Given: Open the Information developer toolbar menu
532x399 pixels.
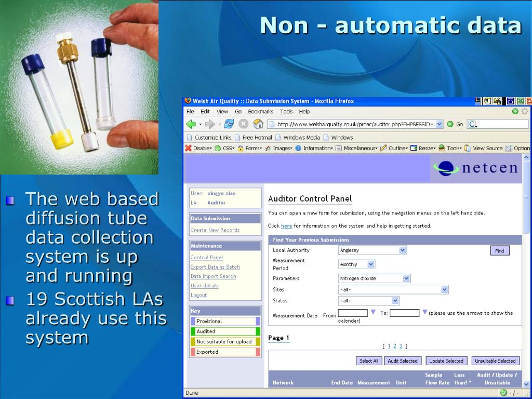Looking at the screenshot, I should 314,148.
